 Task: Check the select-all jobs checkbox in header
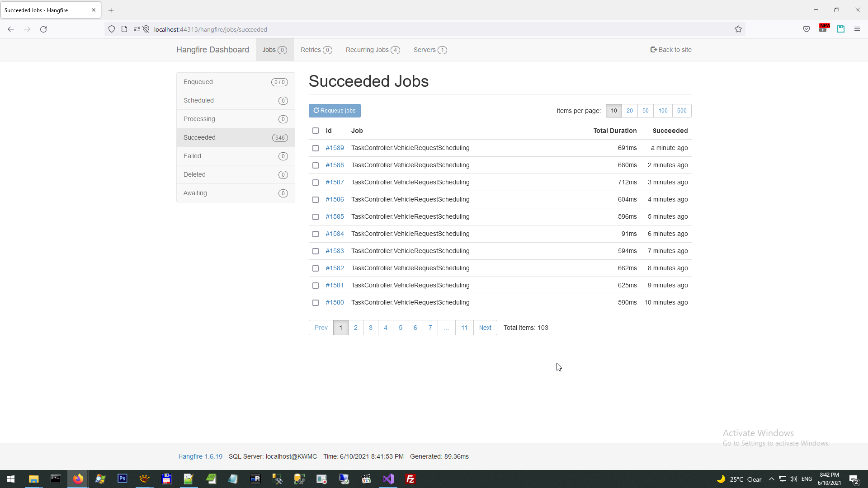click(x=316, y=131)
